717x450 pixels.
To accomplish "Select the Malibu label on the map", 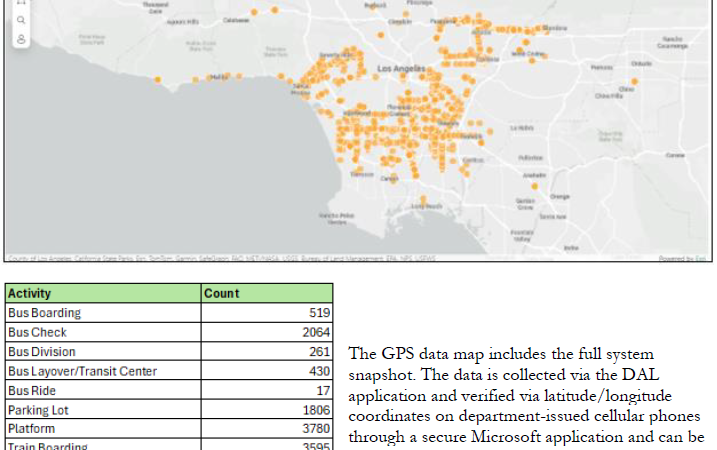I will [217, 77].
